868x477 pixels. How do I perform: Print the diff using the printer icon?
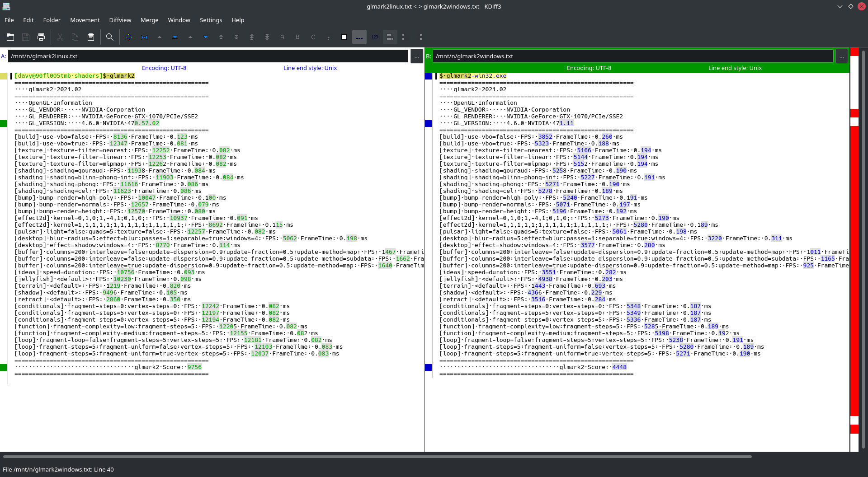click(x=41, y=37)
